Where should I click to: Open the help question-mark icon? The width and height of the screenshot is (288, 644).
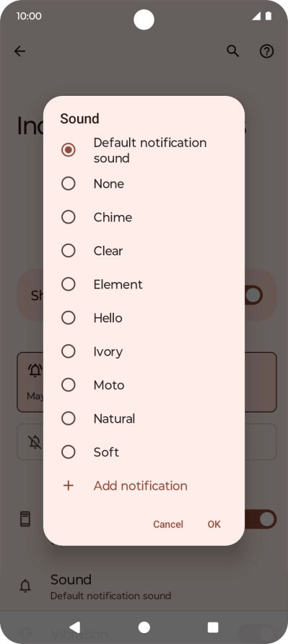click(266, 51)
